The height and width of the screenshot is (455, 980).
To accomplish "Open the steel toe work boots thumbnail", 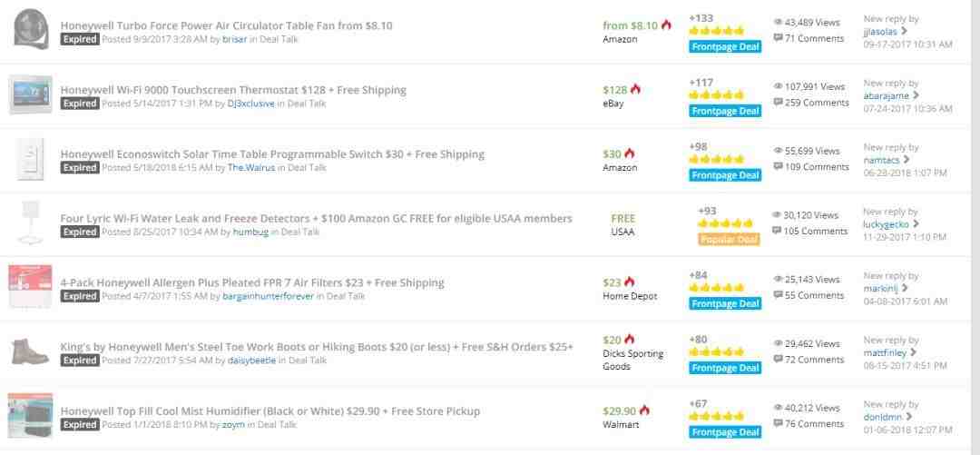I will pos(31,351).
